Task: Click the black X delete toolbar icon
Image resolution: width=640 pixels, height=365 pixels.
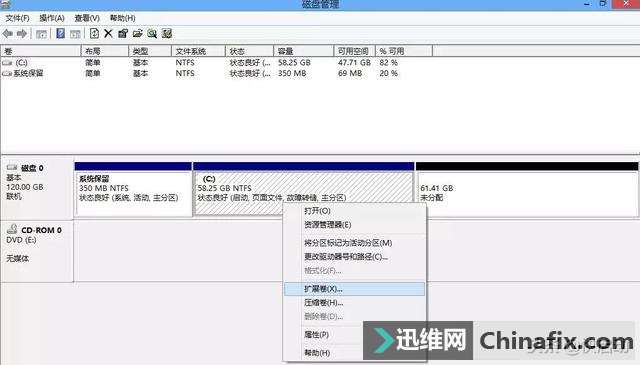Action: pos(108,33)
